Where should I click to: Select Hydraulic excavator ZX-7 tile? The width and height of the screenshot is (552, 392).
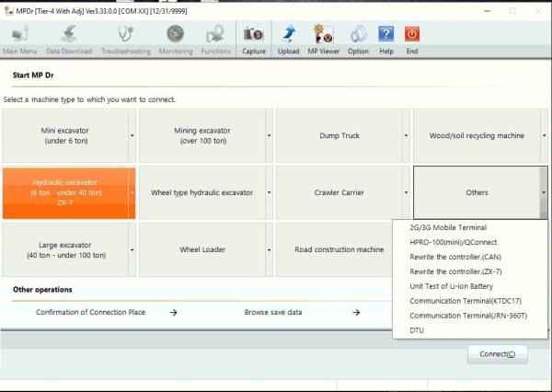point(65,192)
